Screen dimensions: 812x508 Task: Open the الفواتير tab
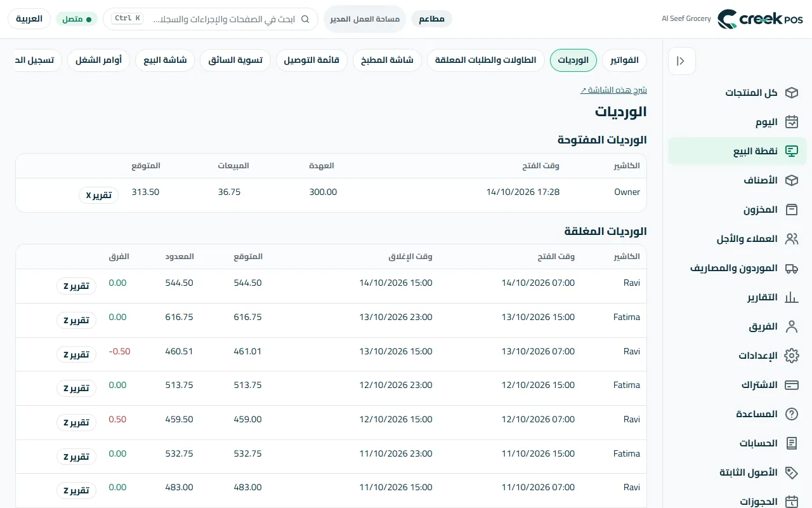(624, 60)
